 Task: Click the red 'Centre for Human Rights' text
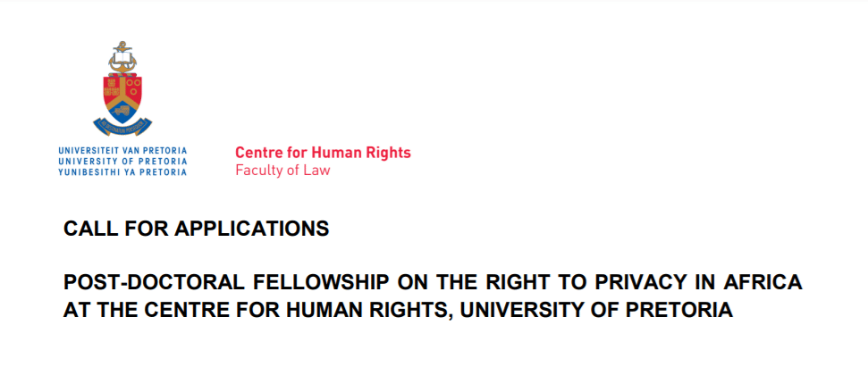click(323, 153)
